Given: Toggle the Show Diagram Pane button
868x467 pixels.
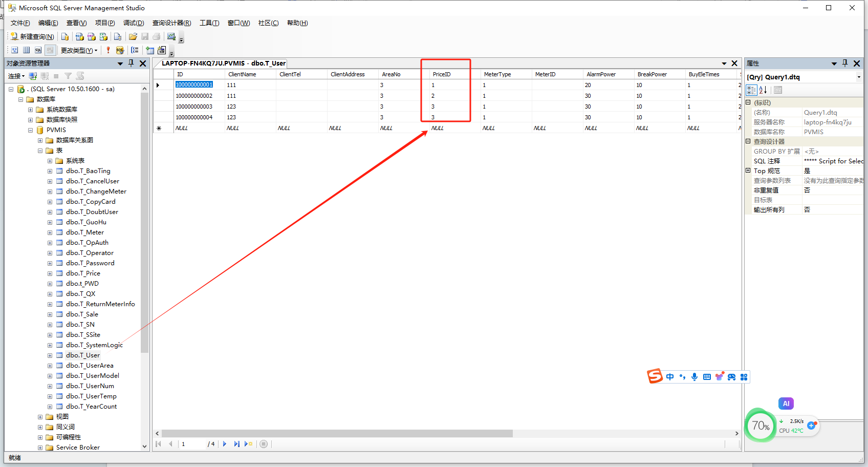Looking at the screenshot, I should point(14,50).
